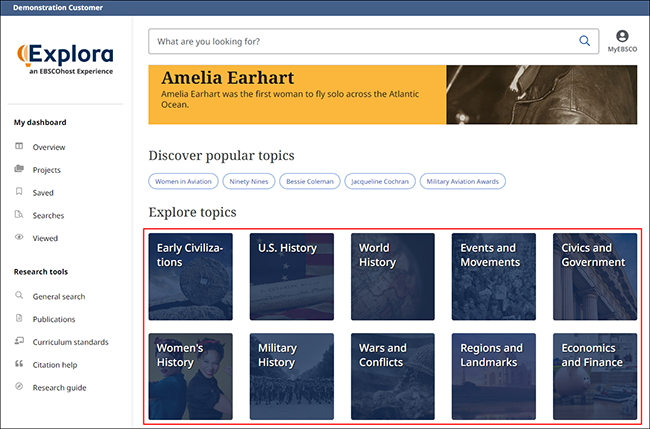Click the Saved bookmark icon
650x429 pixels.
pos(19,191)
